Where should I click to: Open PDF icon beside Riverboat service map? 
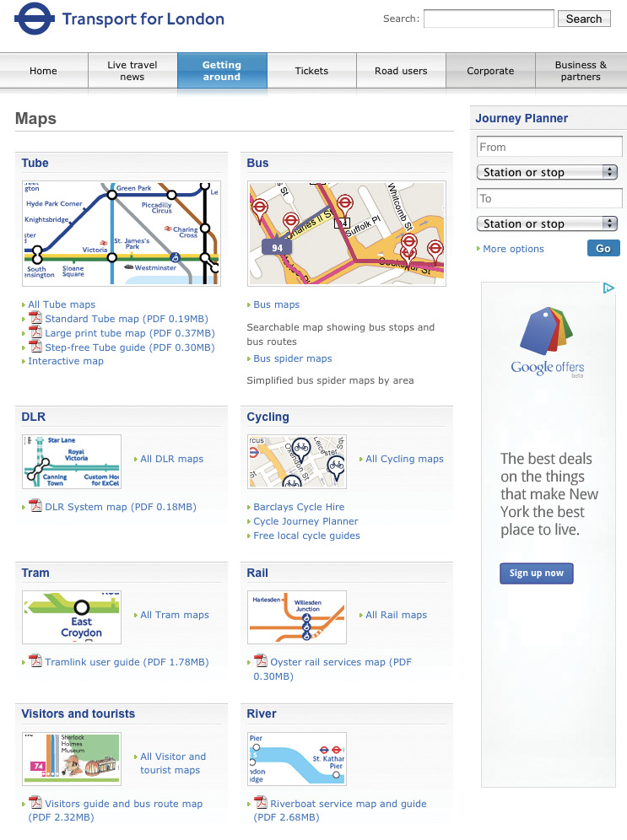pyautogui.click(x=261, y=803)
